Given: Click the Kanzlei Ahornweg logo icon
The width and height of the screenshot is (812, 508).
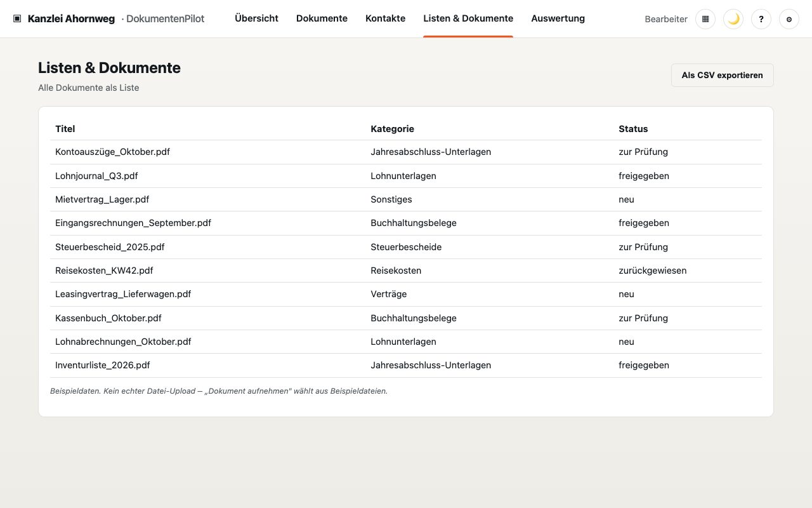Looking at the screenshot, I should (17, 18).
